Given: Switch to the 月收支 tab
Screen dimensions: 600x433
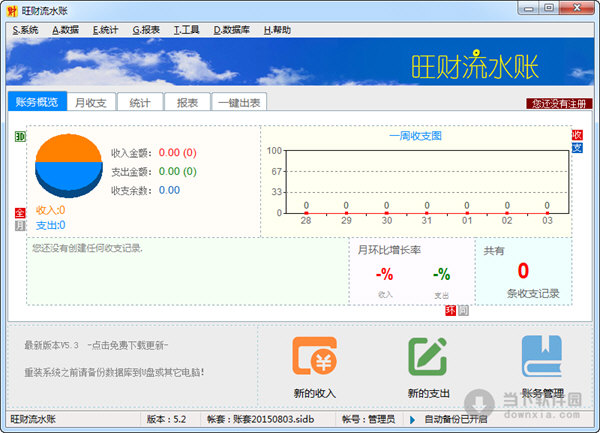Looking at the screenshot, I should (91, 102).
